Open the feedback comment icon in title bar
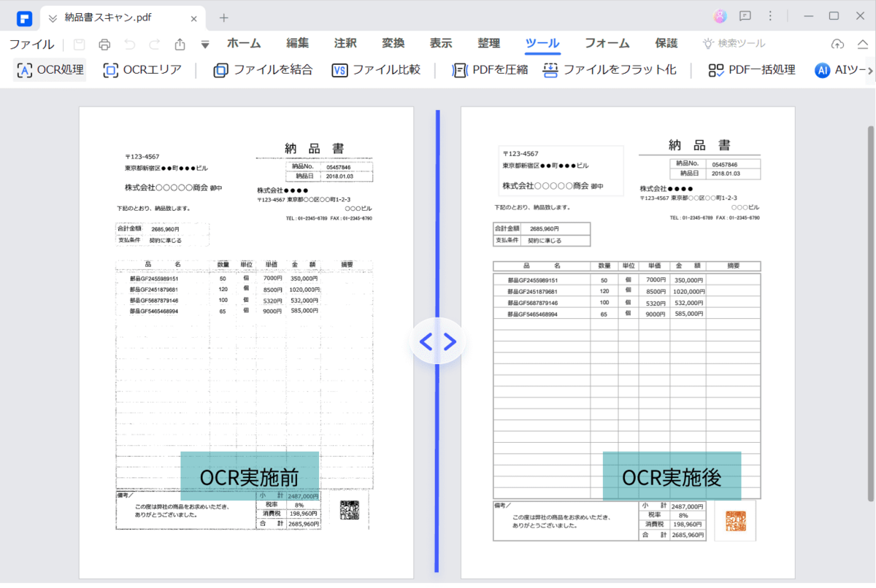Screen dimensions: 876x588 click(x=744, y=16)
